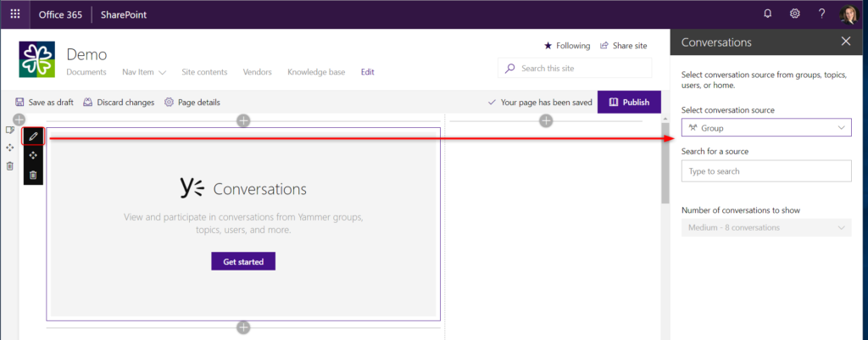
Task: Edit web part with the pencil icon
Action: [33, 136]
